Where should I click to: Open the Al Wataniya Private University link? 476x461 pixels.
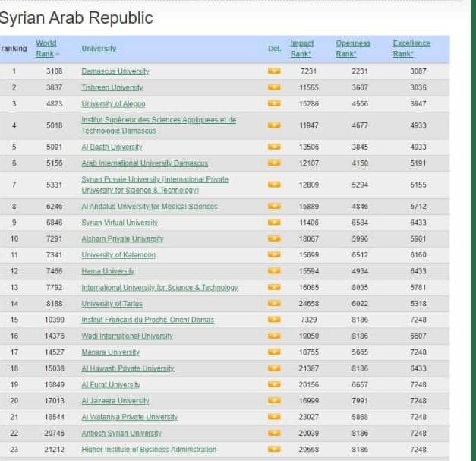(130, 417)
